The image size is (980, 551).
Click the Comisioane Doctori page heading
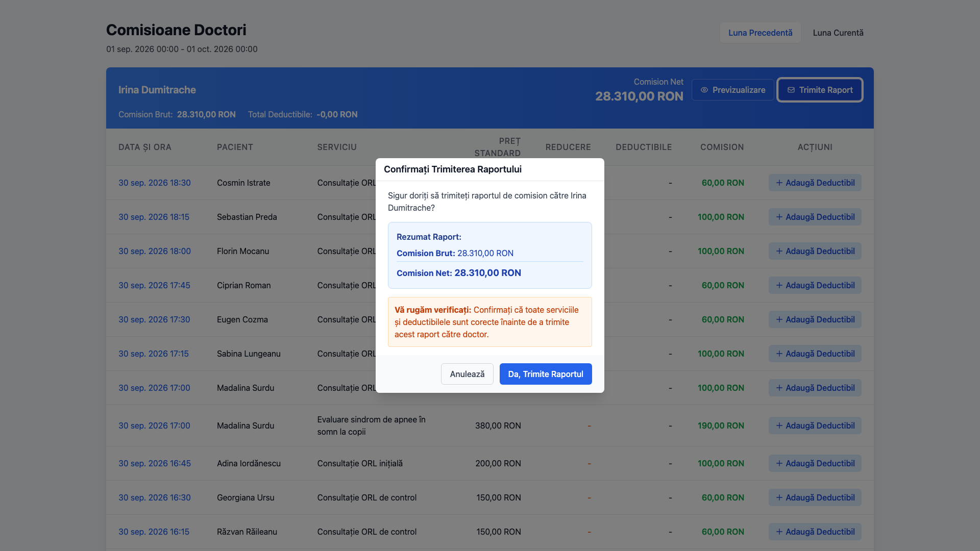coord(176,30)
